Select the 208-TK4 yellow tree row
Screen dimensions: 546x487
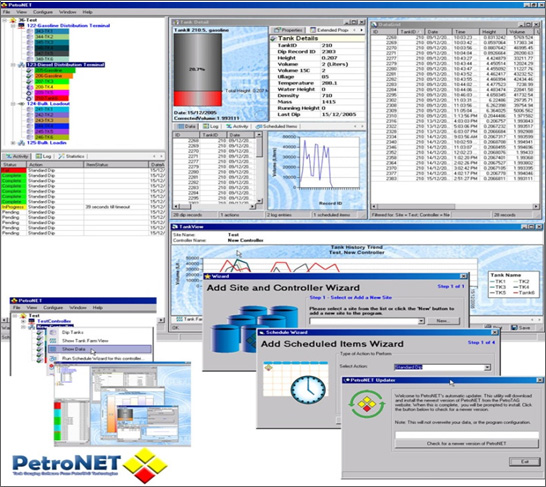coord(51,87)
